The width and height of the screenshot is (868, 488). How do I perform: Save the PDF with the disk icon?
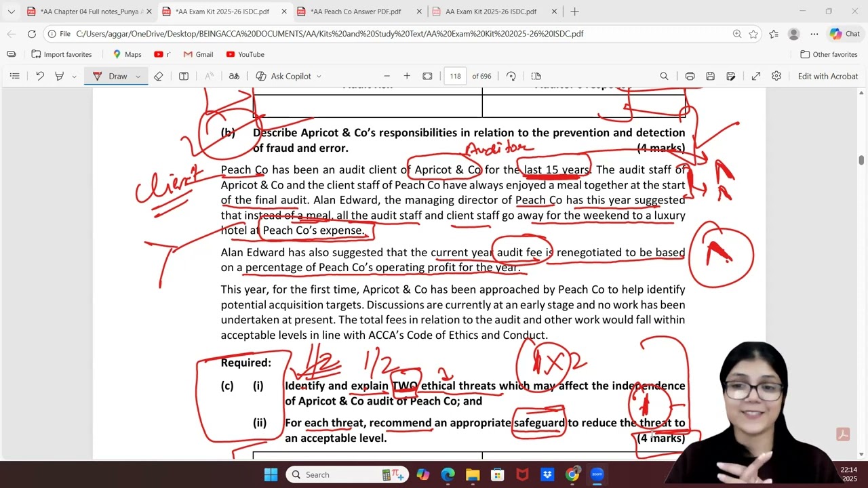coord(710,76)
